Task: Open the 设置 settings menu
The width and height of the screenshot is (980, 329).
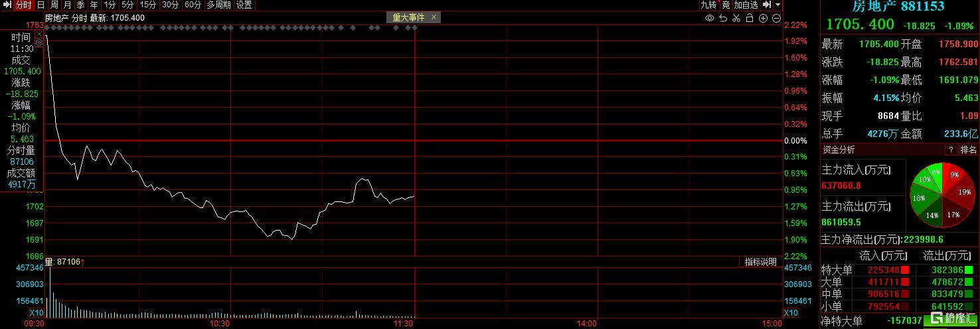Action: 244,5
